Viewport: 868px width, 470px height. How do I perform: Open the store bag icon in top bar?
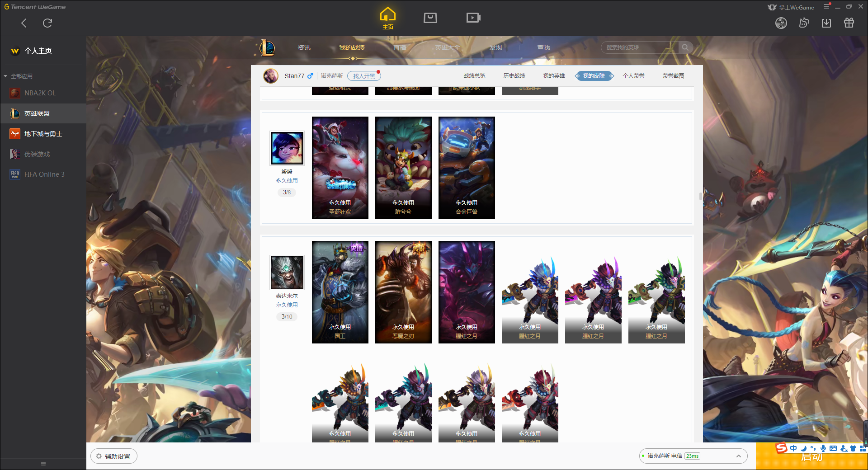click(x=430, y=18)
